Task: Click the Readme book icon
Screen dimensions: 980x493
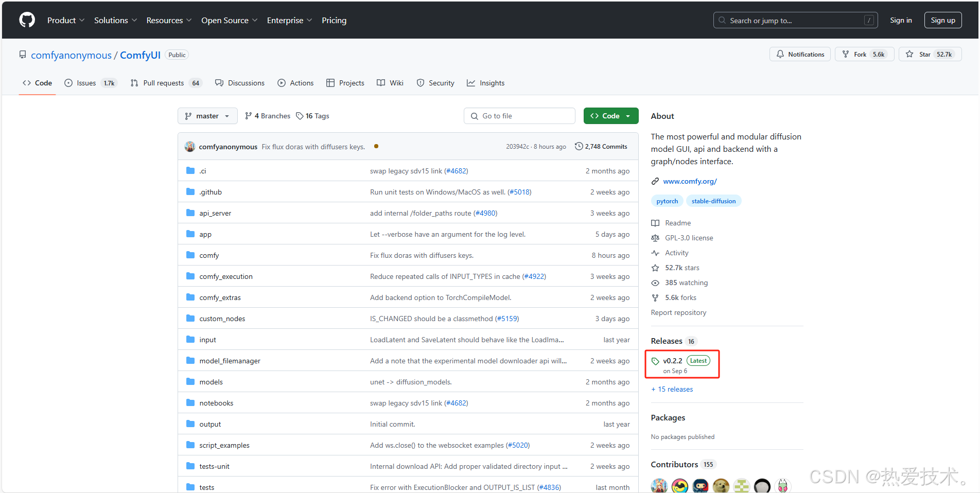Action: 655,223
